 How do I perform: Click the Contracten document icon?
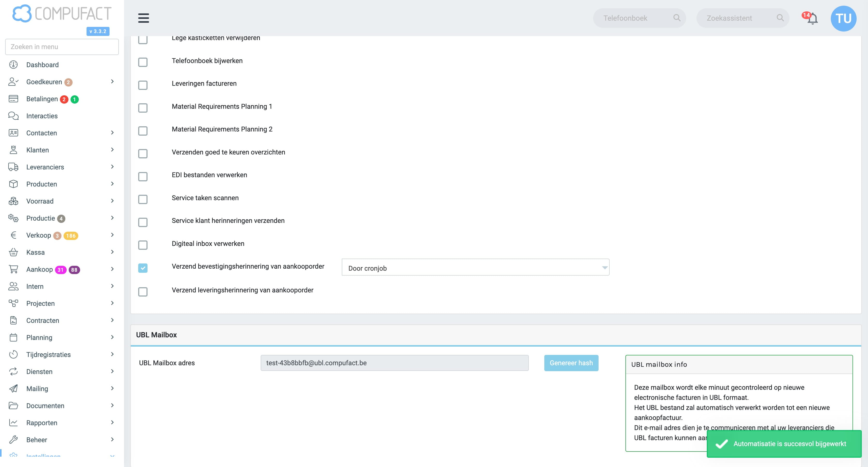tap(13, 321)
